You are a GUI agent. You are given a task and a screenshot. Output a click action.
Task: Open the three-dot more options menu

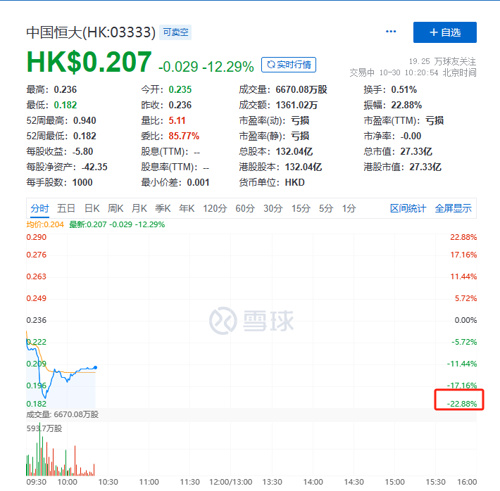[391, 32]
